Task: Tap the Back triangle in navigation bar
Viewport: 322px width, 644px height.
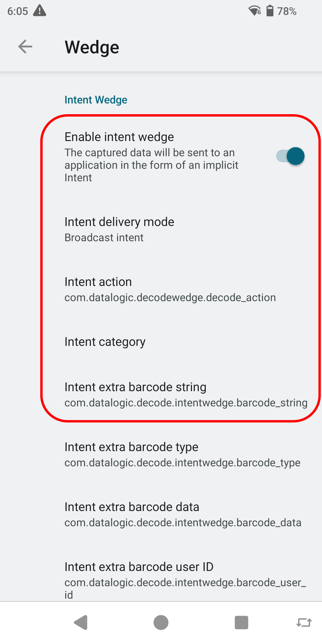Action: click(80, 622)
